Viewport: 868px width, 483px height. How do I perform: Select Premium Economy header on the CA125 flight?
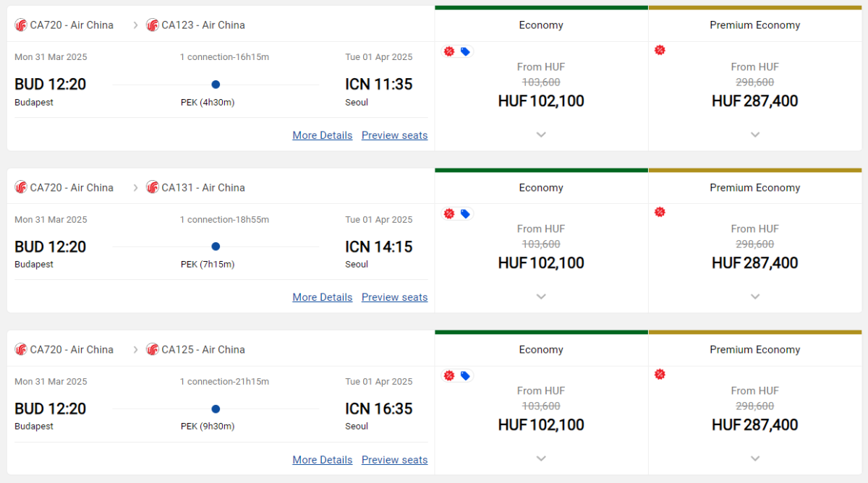click(x=755, y=349)
